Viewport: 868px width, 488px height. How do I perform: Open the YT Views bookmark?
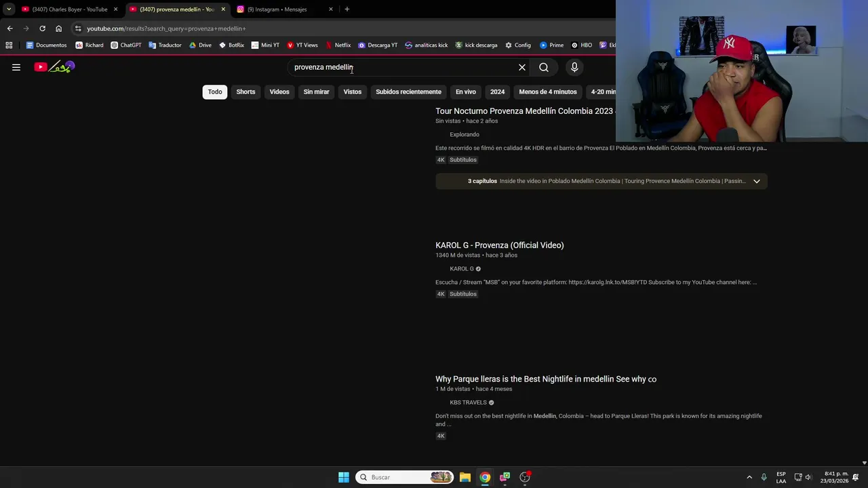(x=302, y=45)
